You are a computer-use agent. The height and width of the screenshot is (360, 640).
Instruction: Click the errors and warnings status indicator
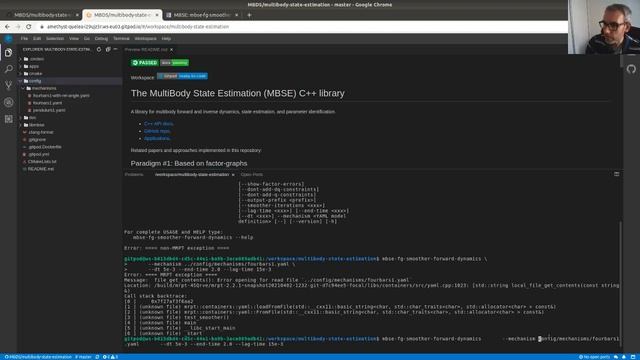click(x=110, y=357)
